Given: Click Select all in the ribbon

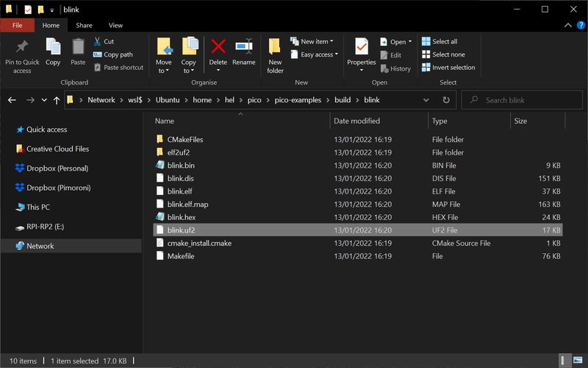Looking at the screenshot, I should coord(440,42).
